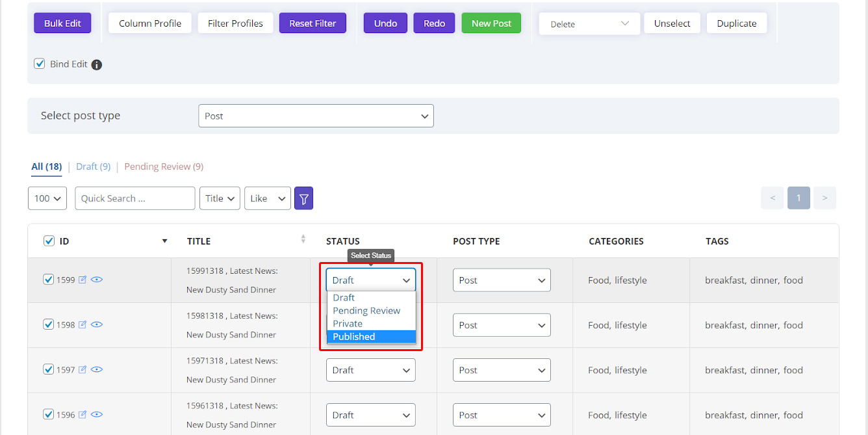This screenshot has width=868, height=435.
Task: Choose Published in the status list
Action: coord(371,337)
